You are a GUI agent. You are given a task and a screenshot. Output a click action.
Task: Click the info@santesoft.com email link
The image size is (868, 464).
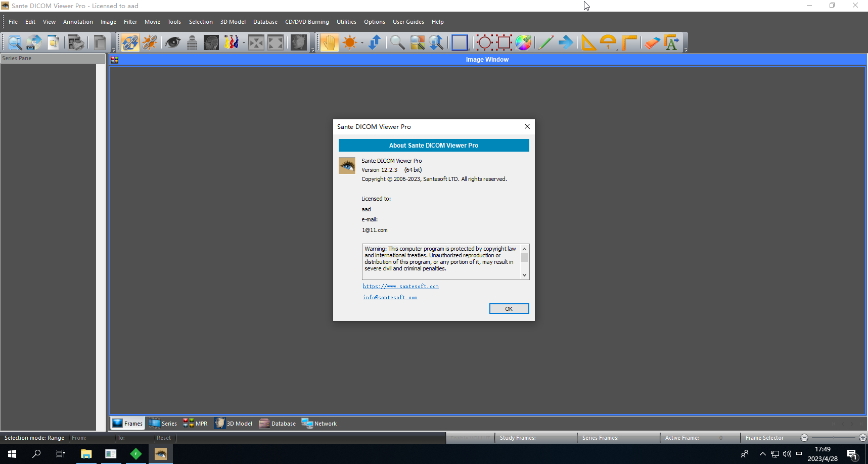[x=390, y=297]
